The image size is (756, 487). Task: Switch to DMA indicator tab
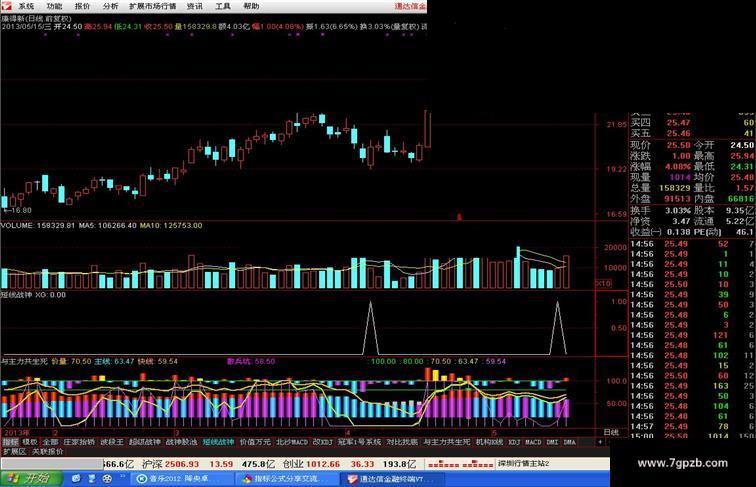coord(570,442)
